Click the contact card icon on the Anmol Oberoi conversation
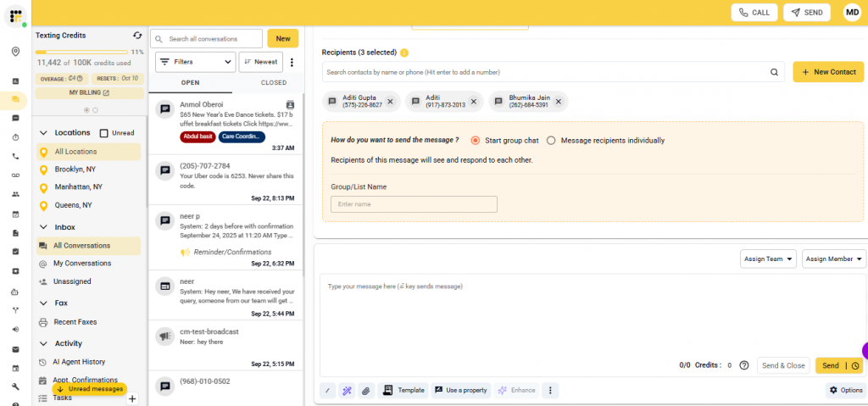 coord(291,105)
